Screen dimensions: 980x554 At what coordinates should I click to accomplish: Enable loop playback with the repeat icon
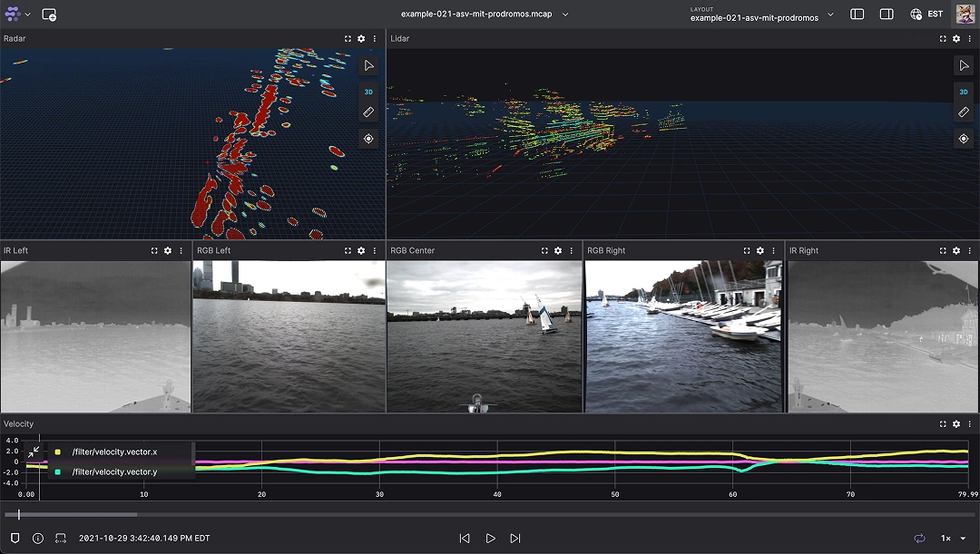[919, 538]
